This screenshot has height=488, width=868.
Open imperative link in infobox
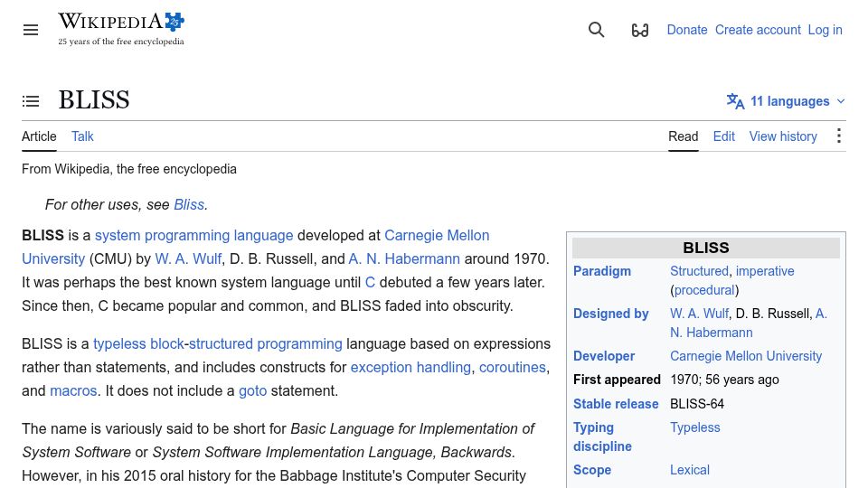(x=765, y=271)
